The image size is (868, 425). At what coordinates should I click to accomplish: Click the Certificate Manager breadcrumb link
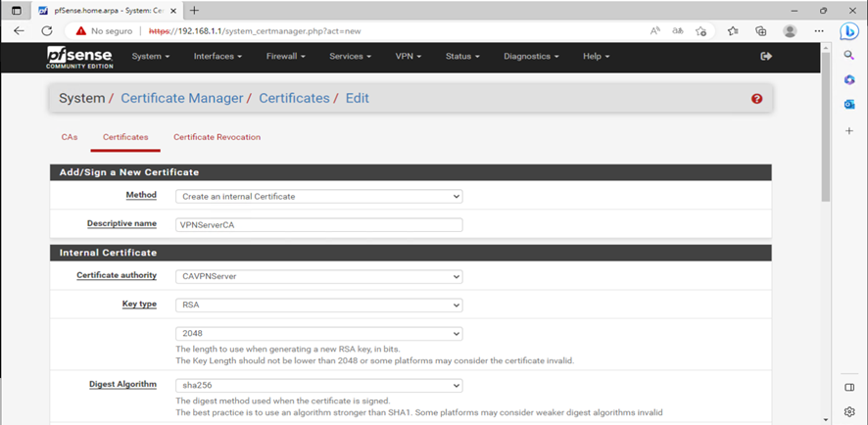pyautogui.click(x=181, y=99)
